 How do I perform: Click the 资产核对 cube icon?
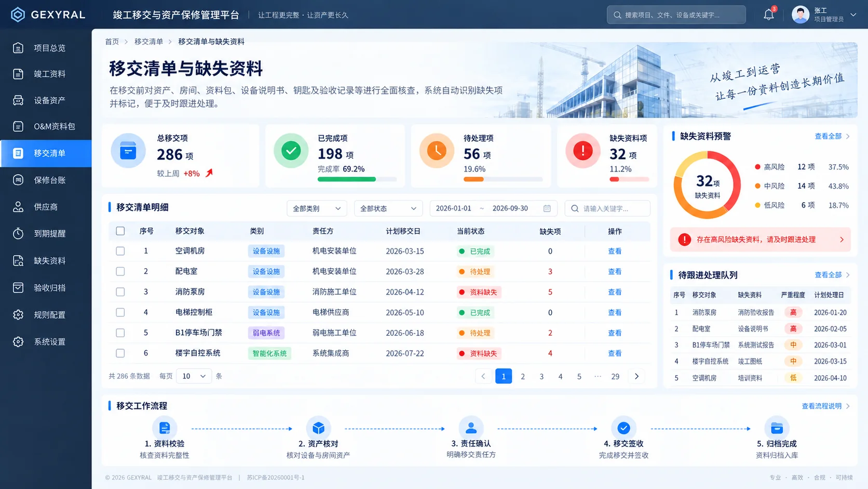point(318,428)
